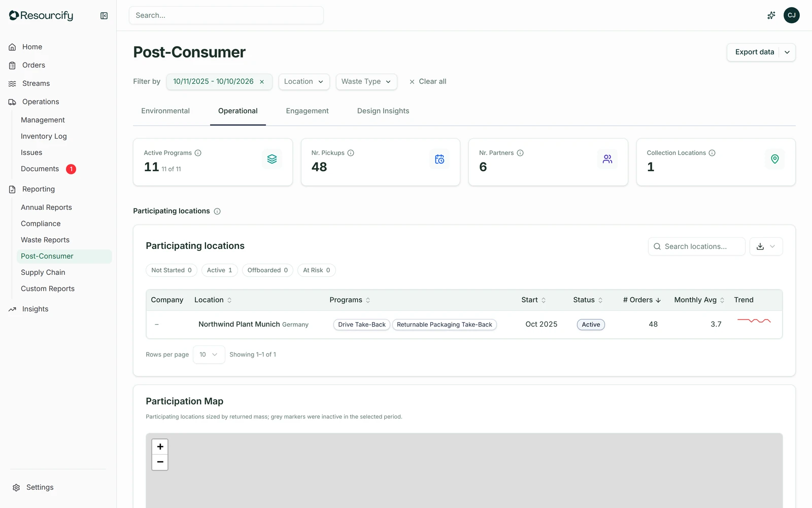Collapse the sidebar panel icon
This screenshot has width=812, height=508.
pos(104,16)
